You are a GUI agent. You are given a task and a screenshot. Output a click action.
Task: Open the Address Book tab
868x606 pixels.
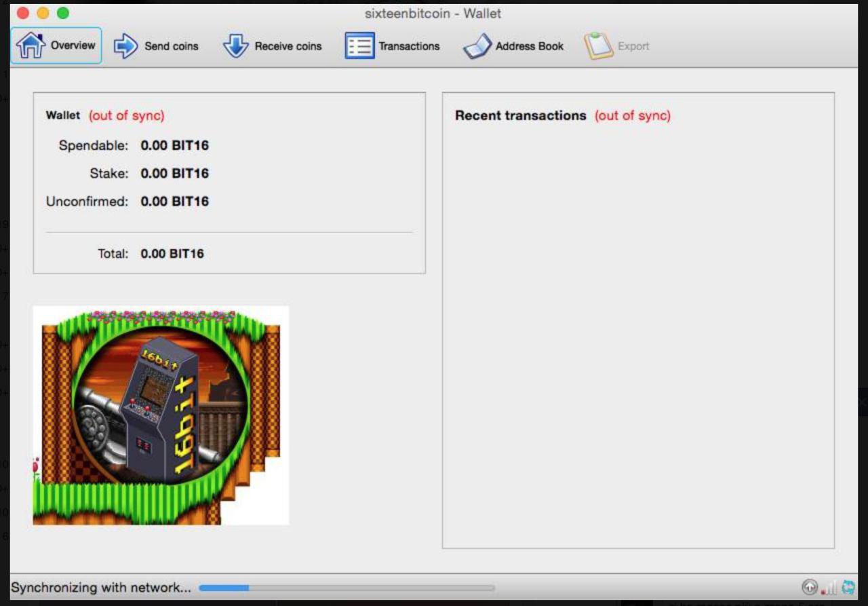[513, 46]
